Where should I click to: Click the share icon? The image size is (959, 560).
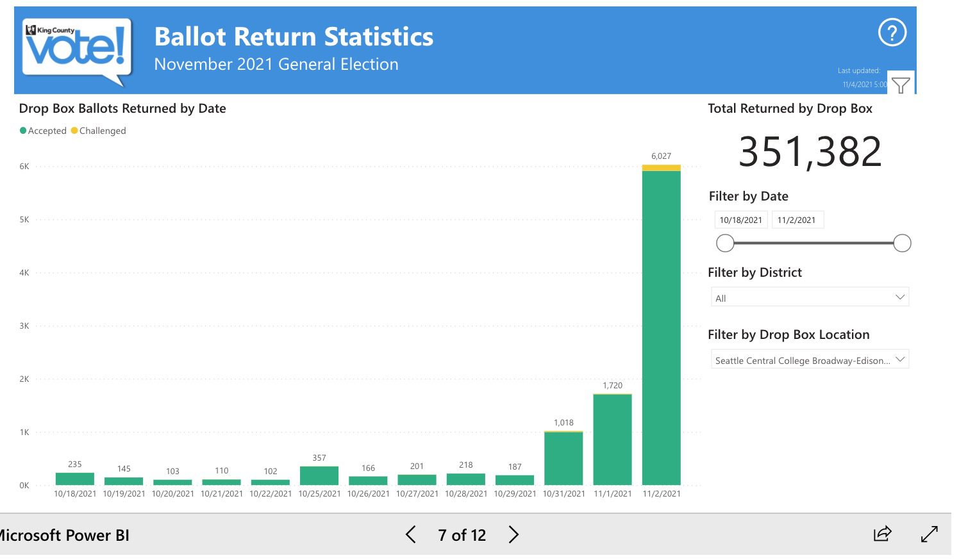[x=883, y=534]
